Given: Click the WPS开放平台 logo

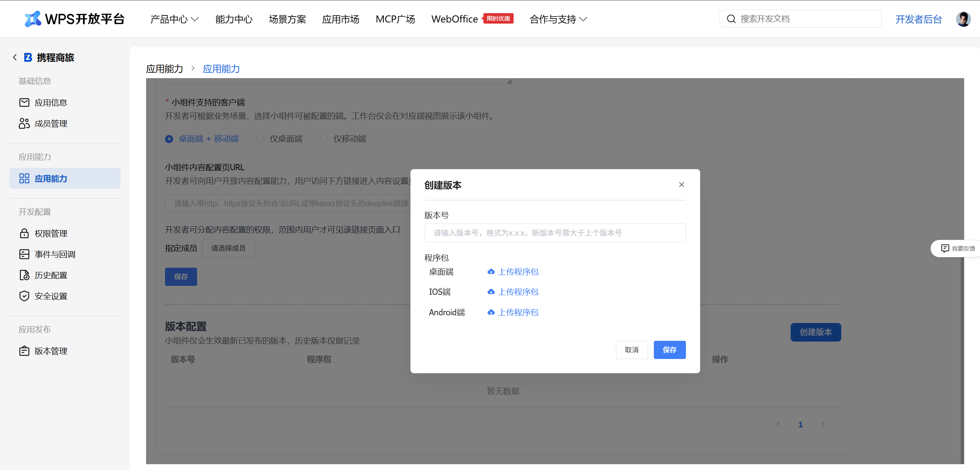Looking at the screenshot, I should [75, 19].
